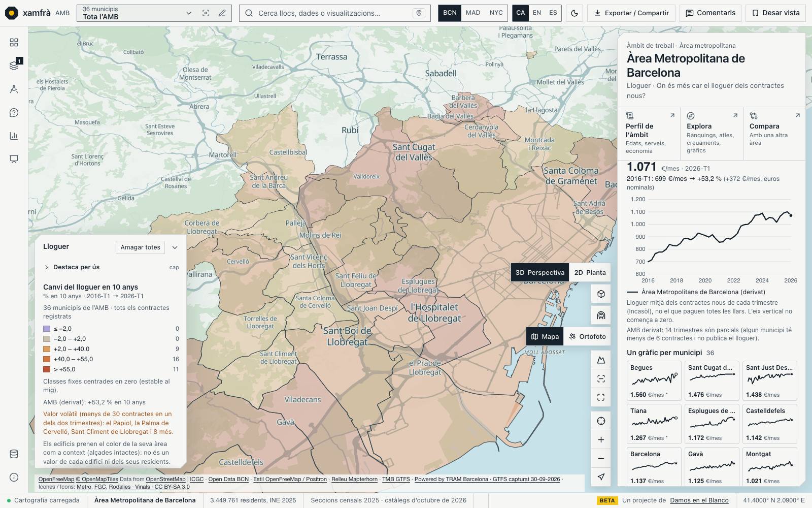
Task: Click the 3D cube buildings map icon
Action: pyautogui.click(x=601, y=294)
